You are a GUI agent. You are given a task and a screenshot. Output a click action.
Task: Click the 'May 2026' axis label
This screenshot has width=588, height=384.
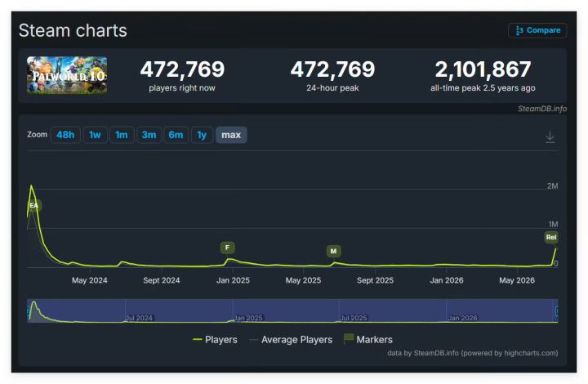point(517,280)
